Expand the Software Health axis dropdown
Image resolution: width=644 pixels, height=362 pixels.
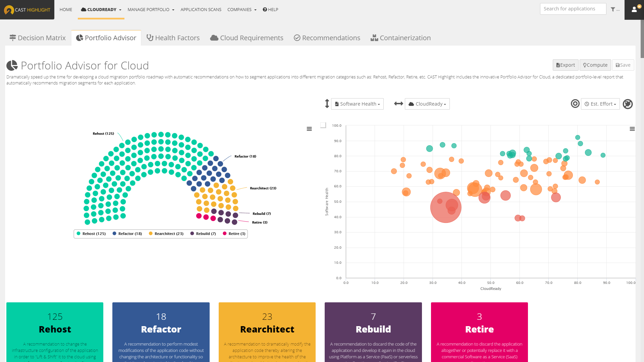tap(357, 104)
